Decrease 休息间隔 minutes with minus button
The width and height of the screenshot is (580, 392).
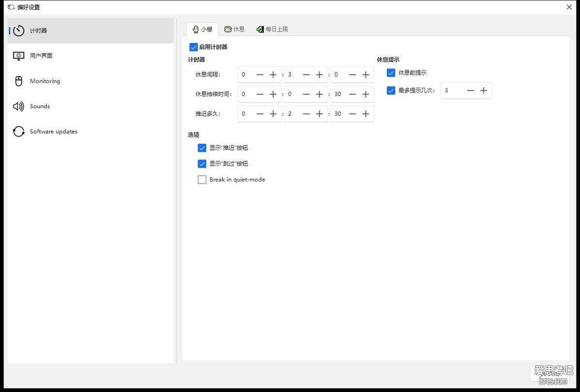click(306, 75)
